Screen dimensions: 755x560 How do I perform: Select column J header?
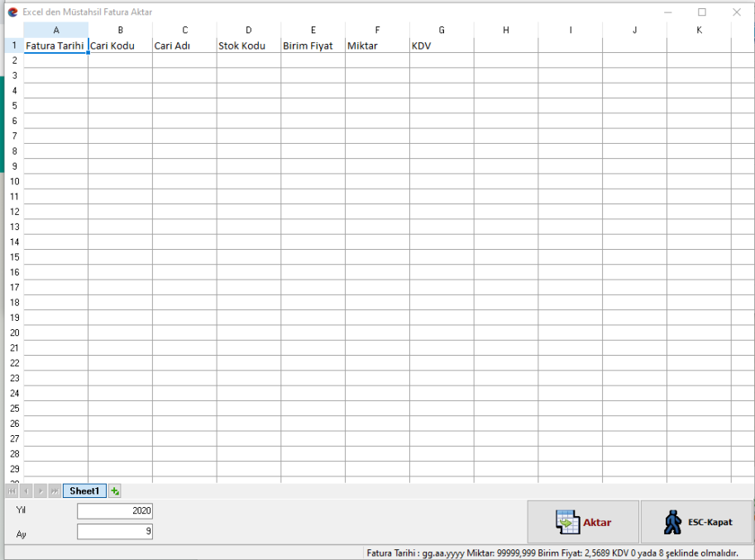[634, 30]
